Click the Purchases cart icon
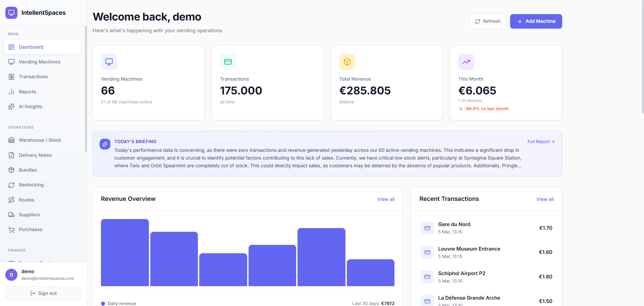The width and height of the screenshot is (644, 306). pos(11,230)
